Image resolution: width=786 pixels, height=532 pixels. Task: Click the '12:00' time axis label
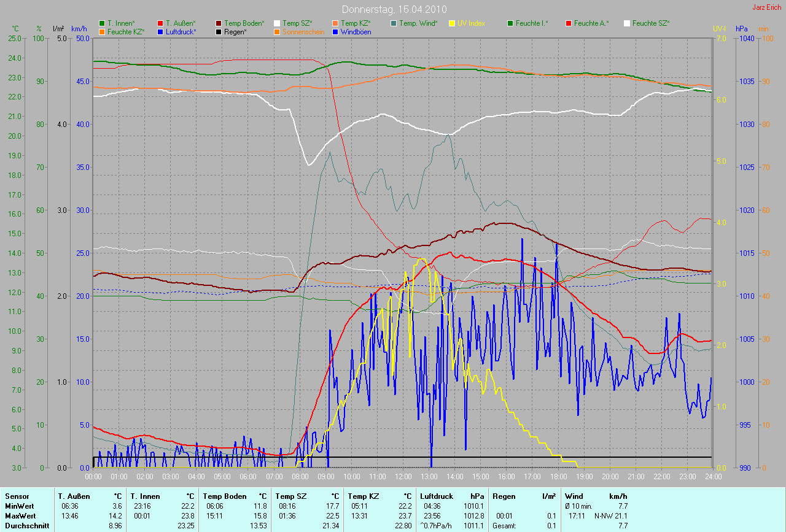[x=403, y=476]
